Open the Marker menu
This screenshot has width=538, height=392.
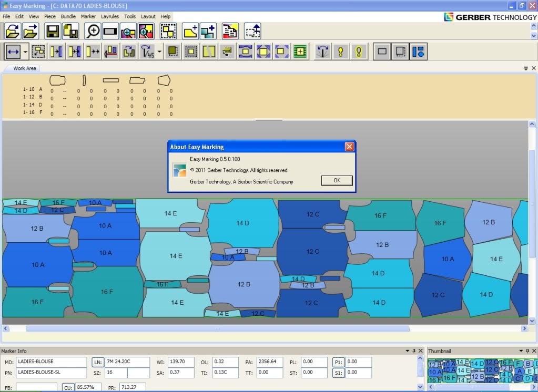click(88, 16)
